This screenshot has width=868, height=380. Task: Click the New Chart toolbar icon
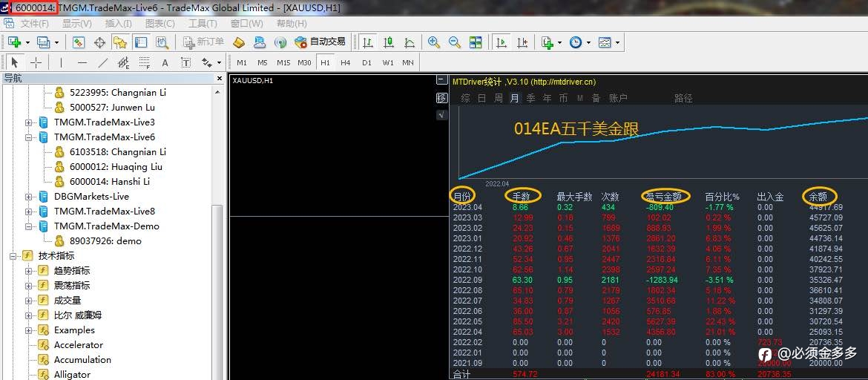14,42
